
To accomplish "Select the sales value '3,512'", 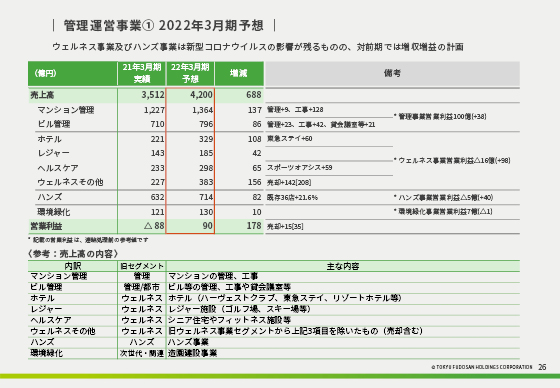I will (153, 95).
